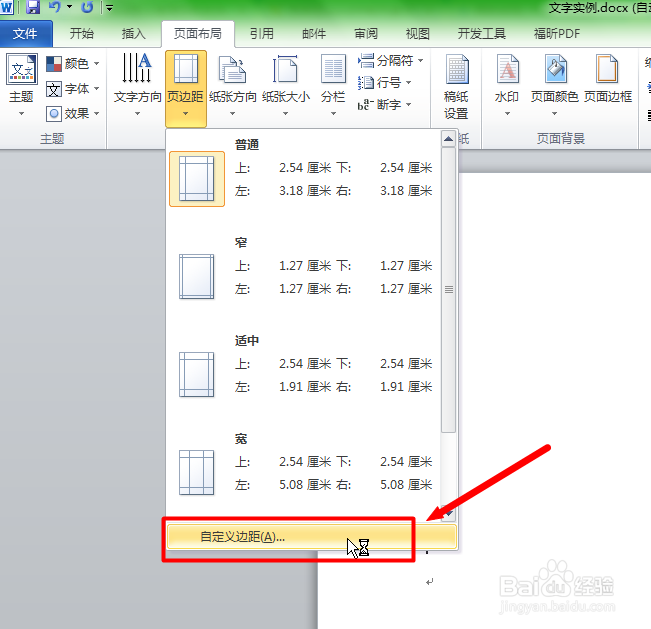Open the 断字 hyphenation dropdown
This screenshot has height=629, width=651.
[384, 105]
